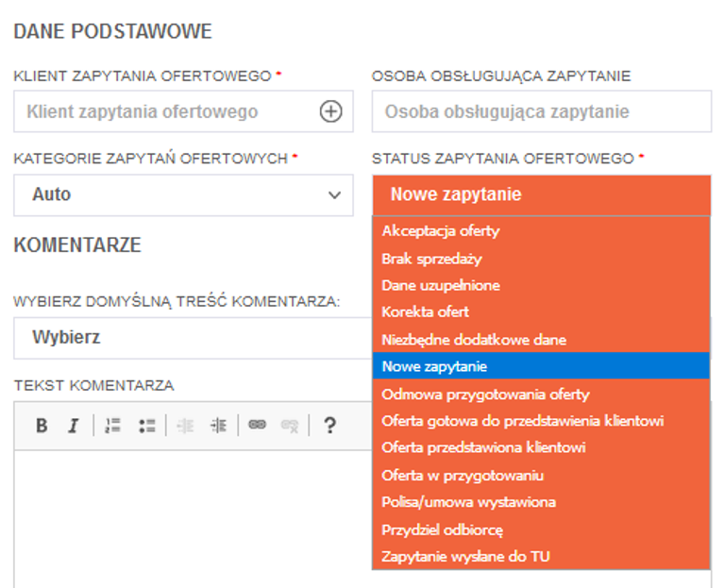
Task: Click the Osoba obsługująca zapytanie field
Action: 541,111
